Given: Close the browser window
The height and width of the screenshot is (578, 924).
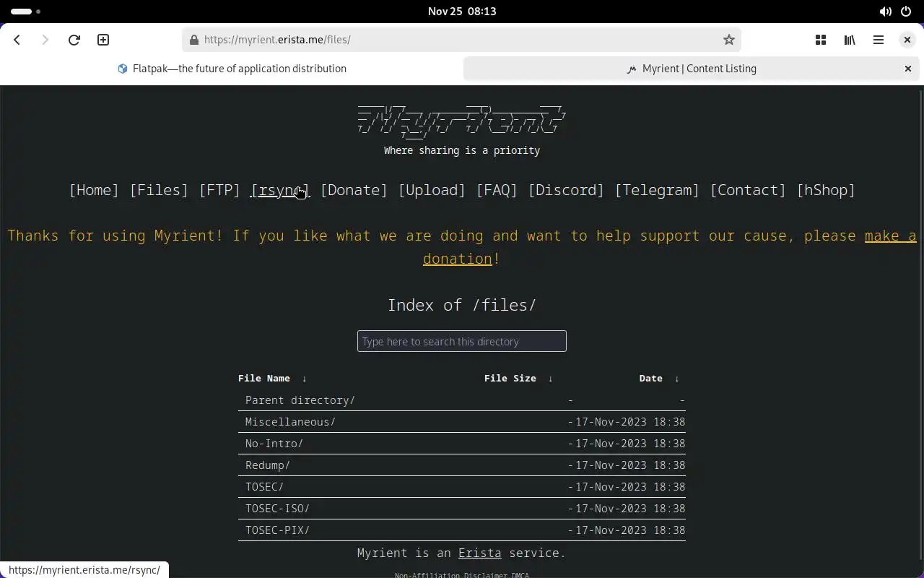Looking at the screenshot, I should [x=907, y=40].
